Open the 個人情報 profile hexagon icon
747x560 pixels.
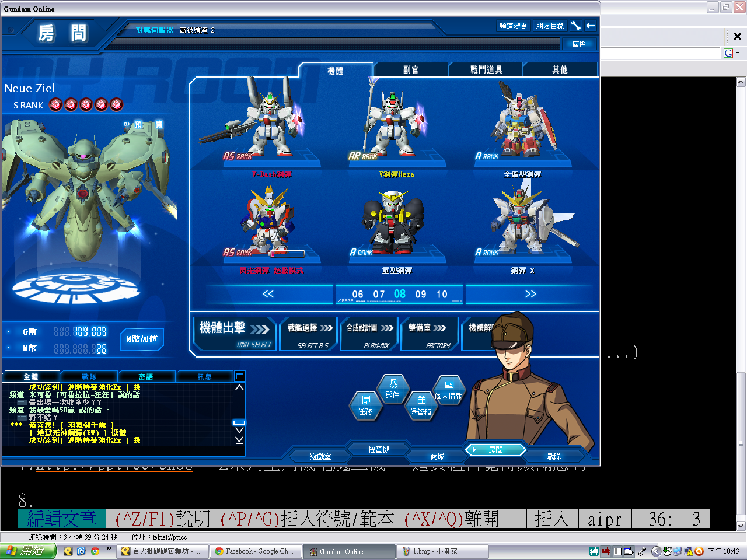pos(449,389)
